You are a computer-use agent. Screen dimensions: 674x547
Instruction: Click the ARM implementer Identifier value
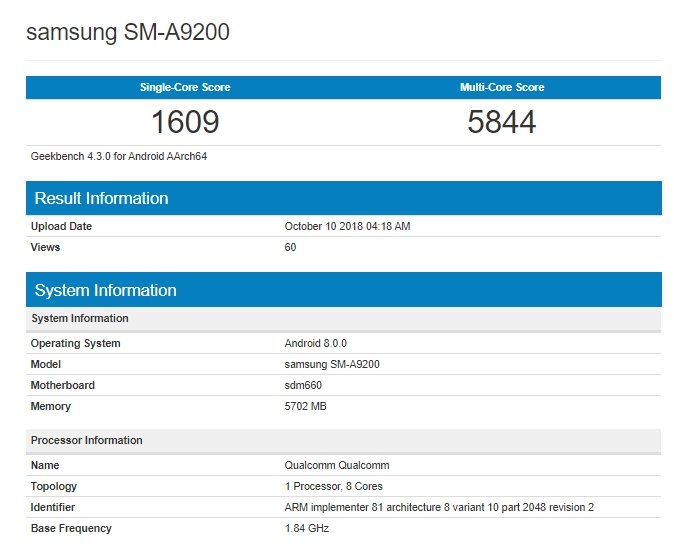[x=439, y=507]
